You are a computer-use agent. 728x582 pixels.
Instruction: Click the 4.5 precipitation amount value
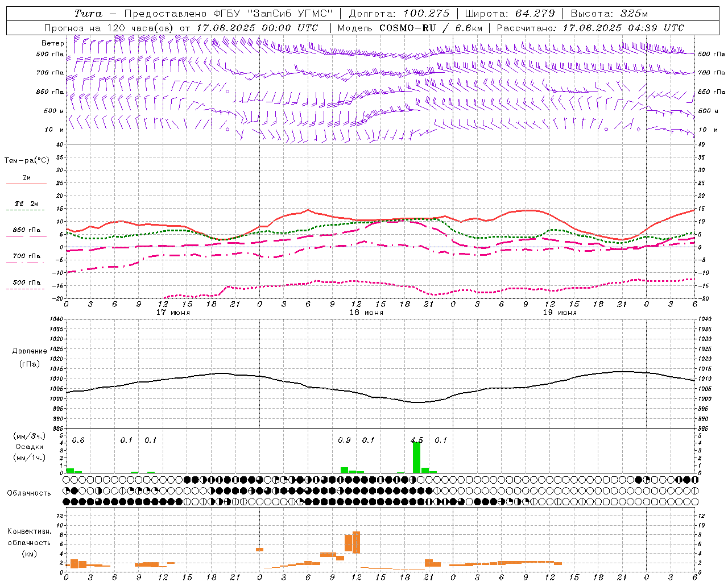click(417, 440)
